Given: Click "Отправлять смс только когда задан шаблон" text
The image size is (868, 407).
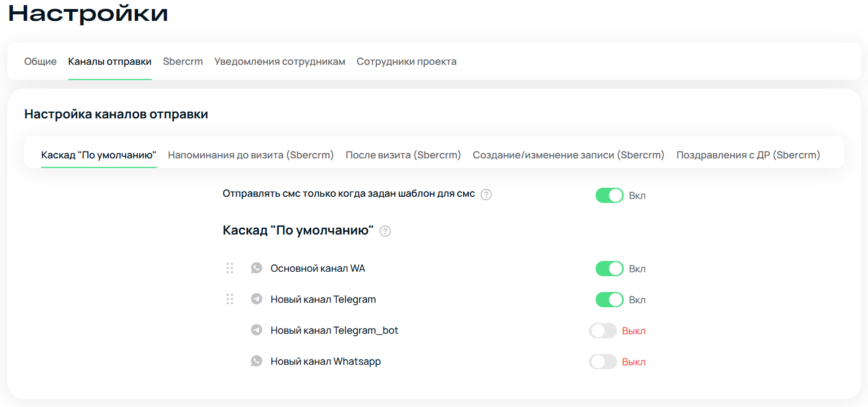Looking at the screenshot, I should click(349, 194).
